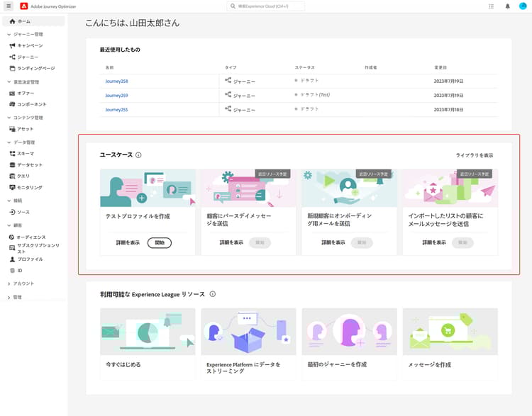This screenshot has height=416, width=532.
Task: Open the Journey255 link
Action: 116,110
